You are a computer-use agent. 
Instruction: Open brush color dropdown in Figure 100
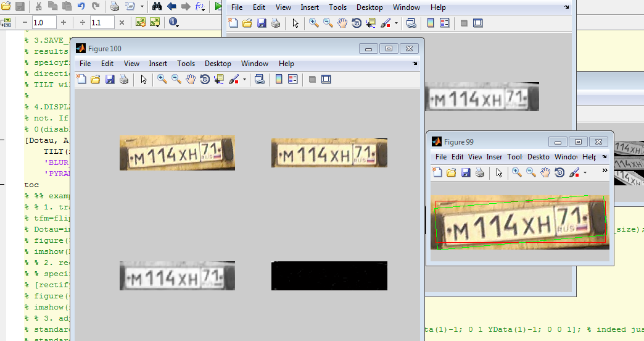click(x=244, y=79)
